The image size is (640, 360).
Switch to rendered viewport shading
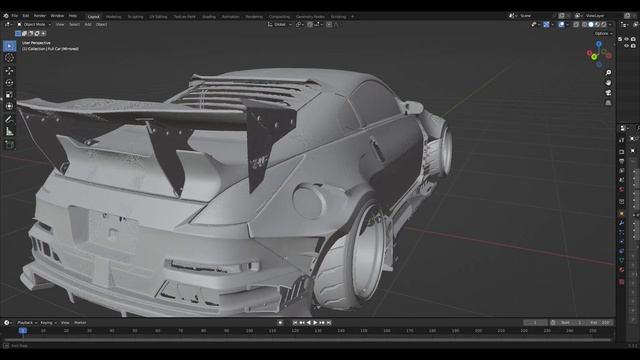(x=604, y=24)
